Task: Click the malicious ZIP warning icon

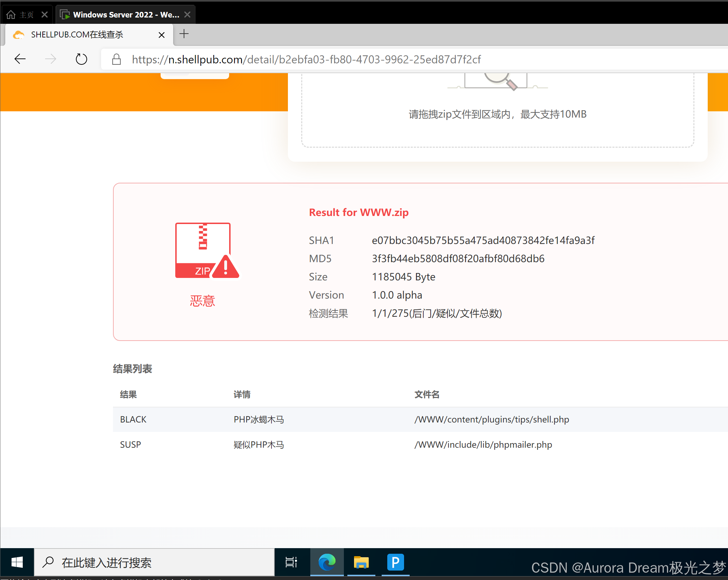Action: pyautogui.click(x=207, y=251)
